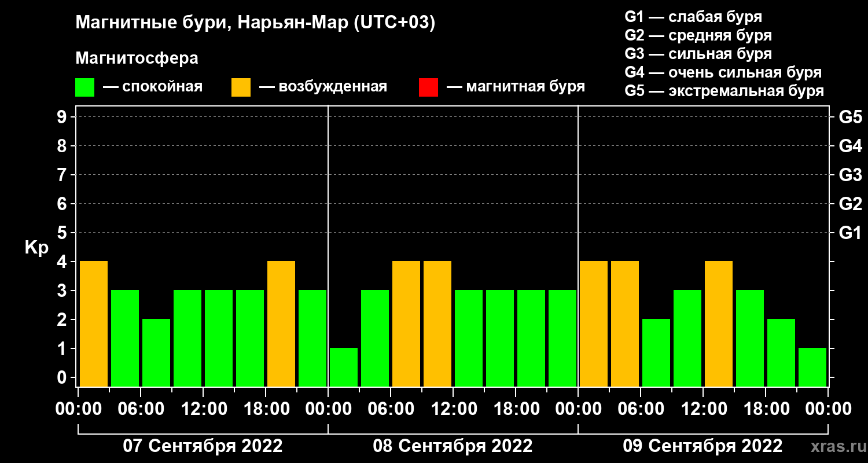Click the 'G4 — очень сильная буря' legend line
Image resolution: width=868 pixels, height=463 pixels.
pos(723,72)
